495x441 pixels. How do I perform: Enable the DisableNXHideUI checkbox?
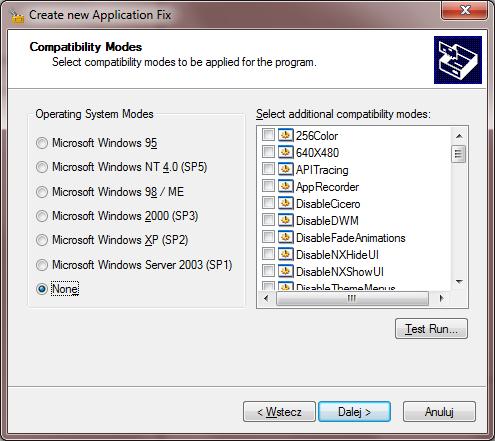click(x=268, y=254)
